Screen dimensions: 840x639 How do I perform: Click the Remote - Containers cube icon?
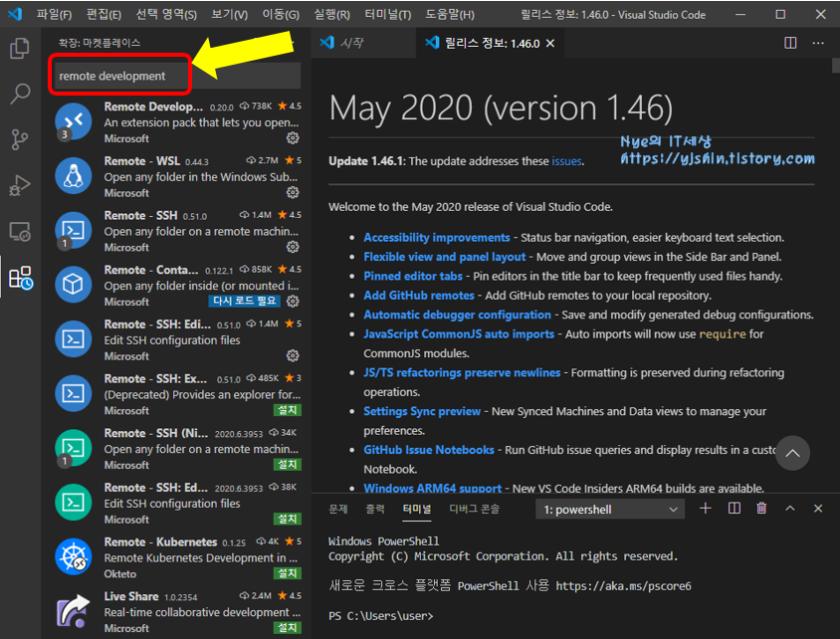tap(73, 285)
